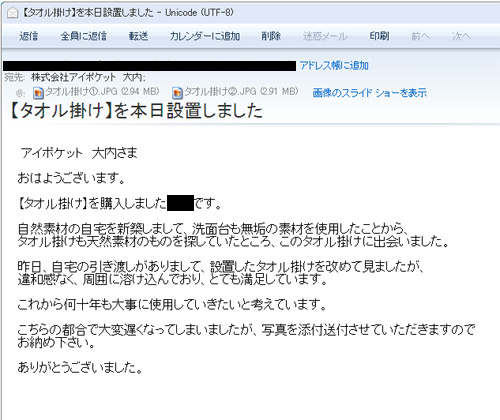Click the recipient 株式会社アイポケット 大内
This screenshot has width=500, height=420.
pyautogui.click(x=88, y=78)
